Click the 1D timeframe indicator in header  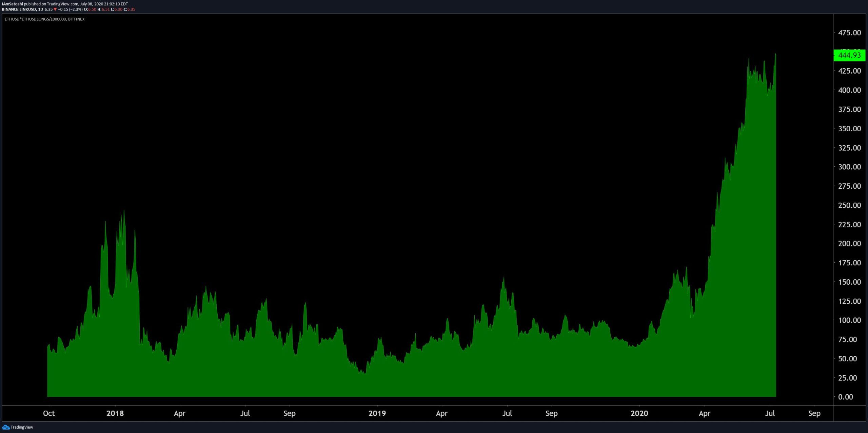(x=40, y=10)
